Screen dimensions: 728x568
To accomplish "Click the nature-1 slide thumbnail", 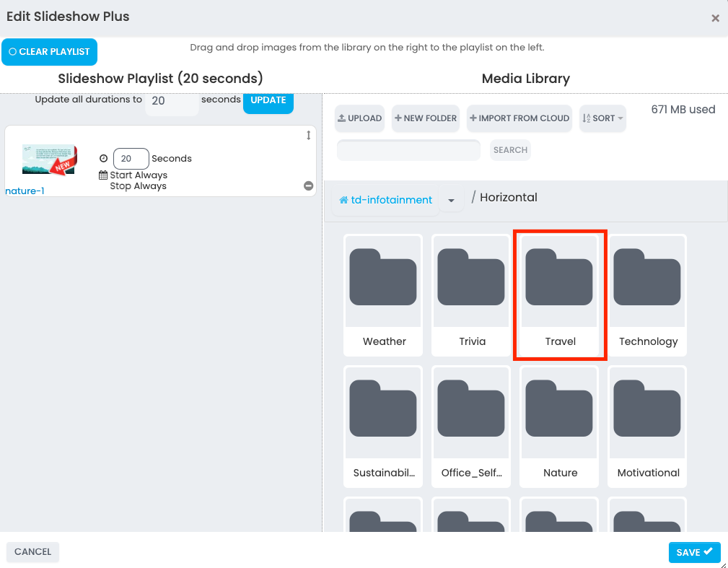I will click(50, 160).
